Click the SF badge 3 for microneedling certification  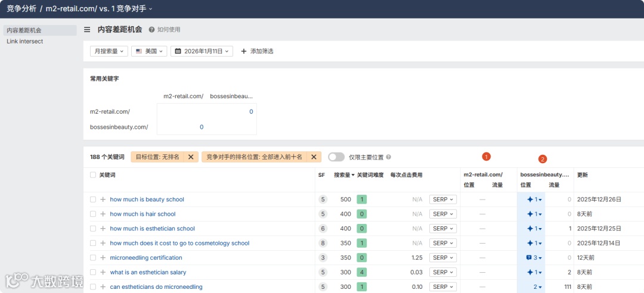coord(323,258)
